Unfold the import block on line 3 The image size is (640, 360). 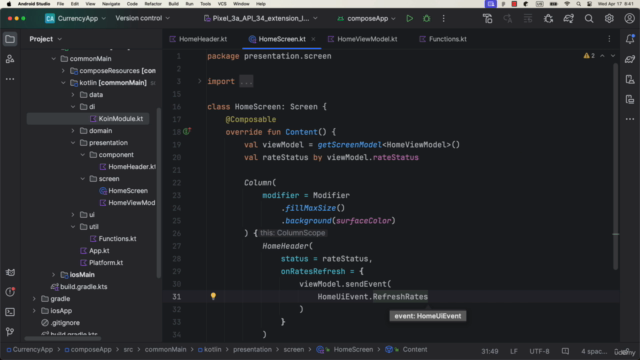[200, 81]
